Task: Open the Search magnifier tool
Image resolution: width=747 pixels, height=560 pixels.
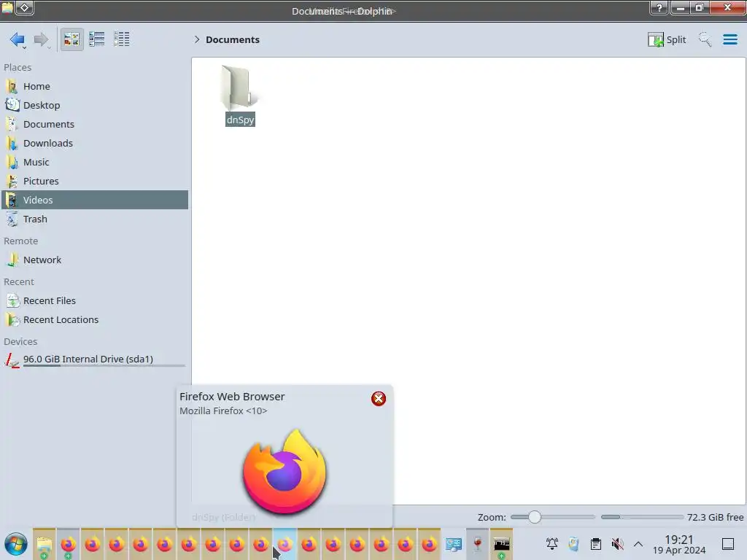Action: click(705, 39)
